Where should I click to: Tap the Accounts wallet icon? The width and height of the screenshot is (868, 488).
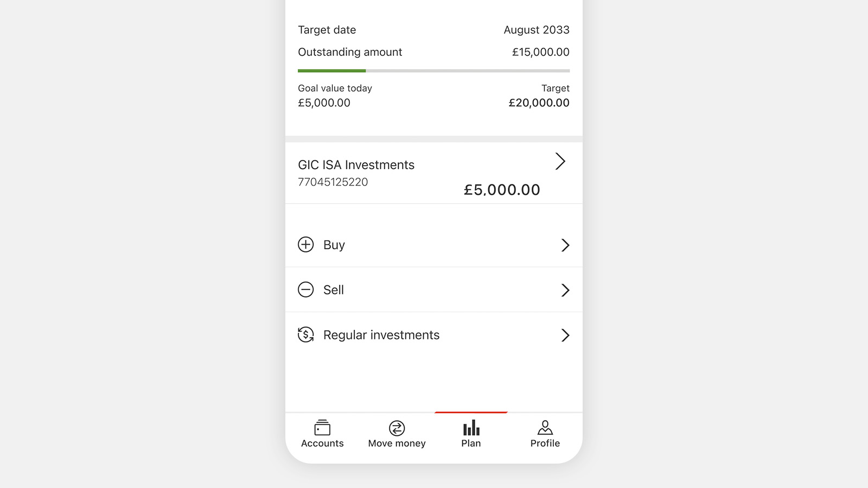(x=322, y=428)
